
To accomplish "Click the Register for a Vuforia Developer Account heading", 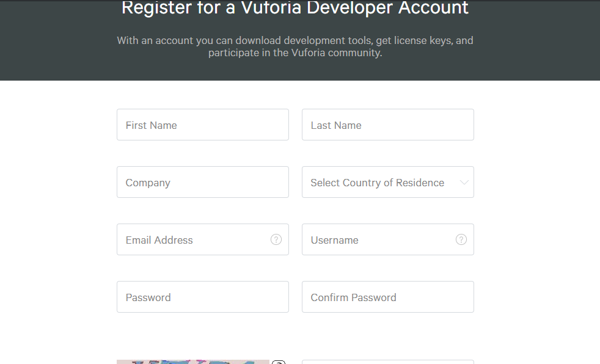I will point(295,8).
